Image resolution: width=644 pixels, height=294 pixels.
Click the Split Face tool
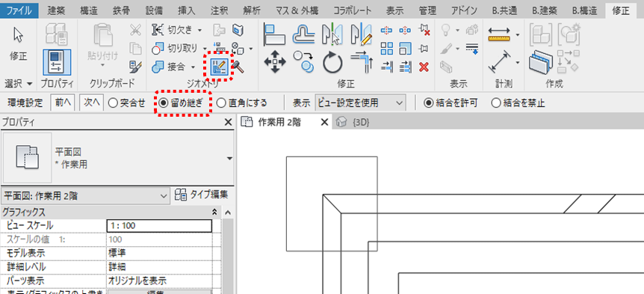coord(238,30)
